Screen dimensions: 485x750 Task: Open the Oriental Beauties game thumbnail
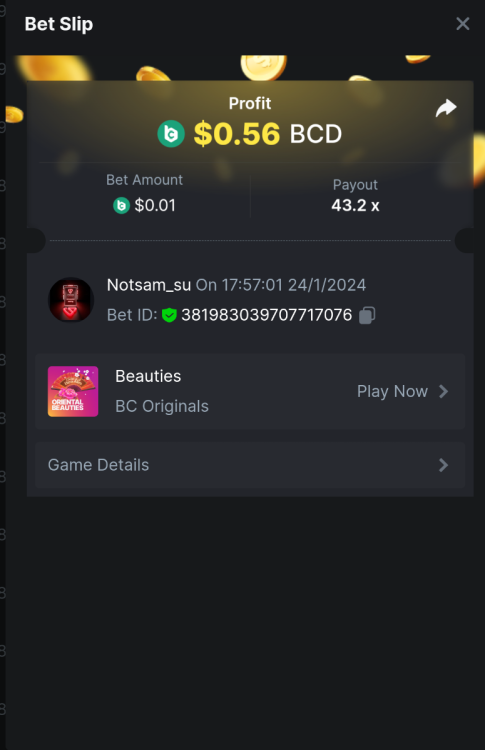pyautogui.click(x=73, y=391)
